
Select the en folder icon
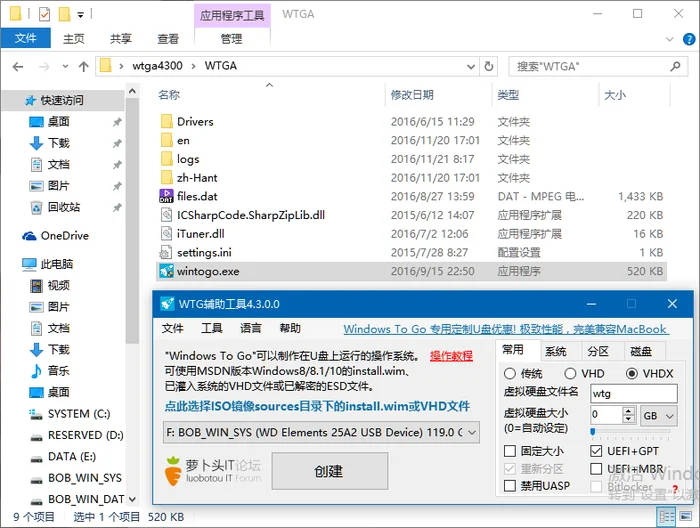click(167, 140)
